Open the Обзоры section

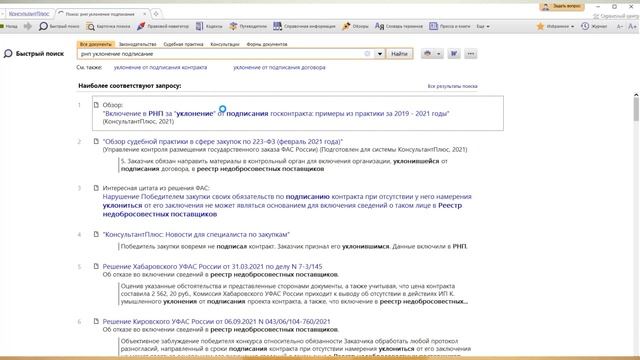tap(355, 27)
